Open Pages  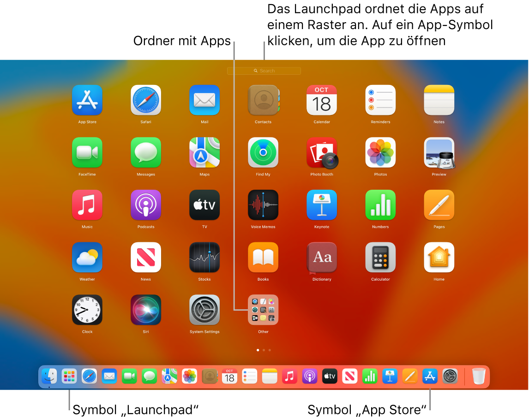point(439,205)
